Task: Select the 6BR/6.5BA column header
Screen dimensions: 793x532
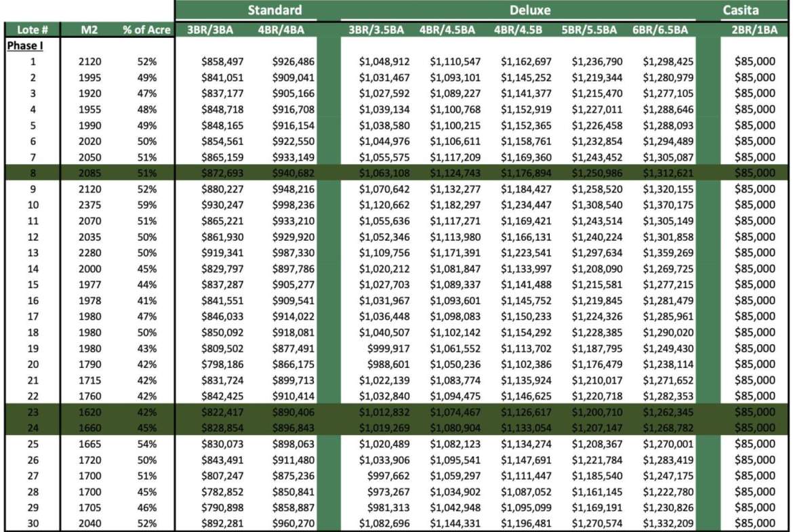Action: click(x=659, y=30)
